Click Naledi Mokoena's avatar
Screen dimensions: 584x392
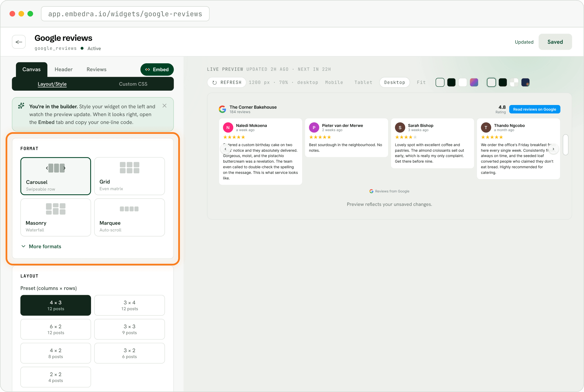228,127
